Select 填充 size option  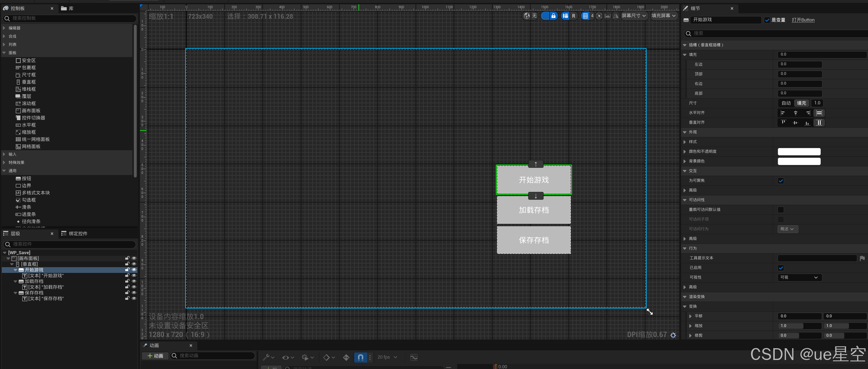802,103
